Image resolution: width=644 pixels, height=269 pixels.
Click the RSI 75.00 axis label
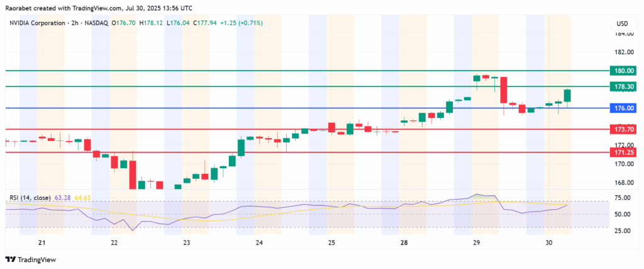pyautogui.click(x=623, y=198)
